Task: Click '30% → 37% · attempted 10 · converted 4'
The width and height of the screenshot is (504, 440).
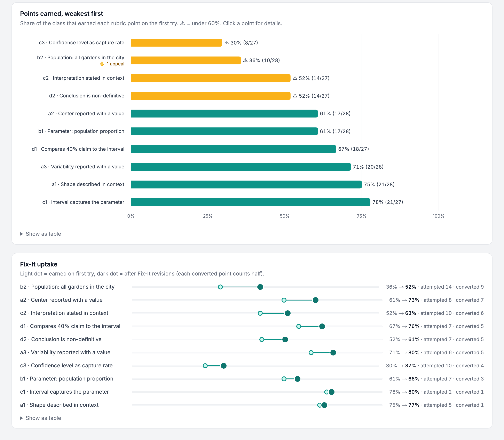Action: [435, 366]
